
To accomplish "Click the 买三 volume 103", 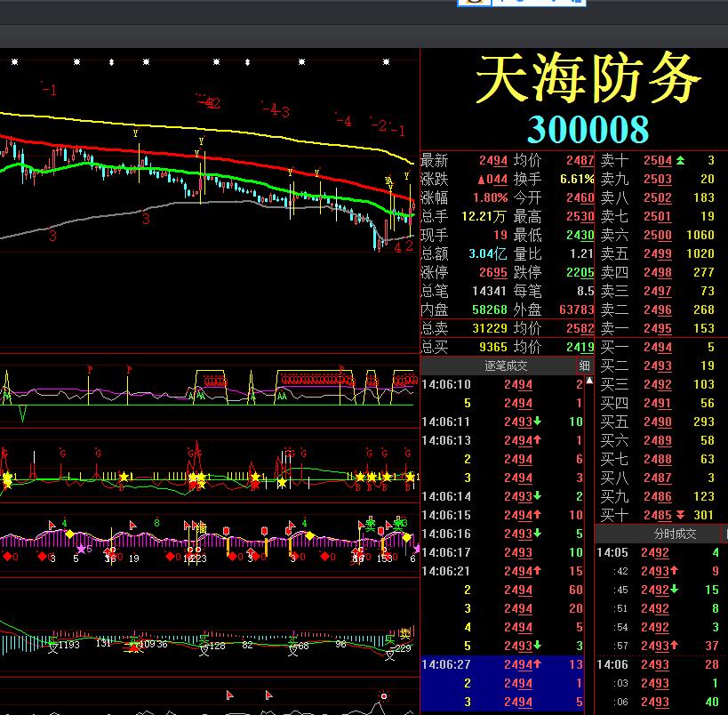I will tap(703, 384).
